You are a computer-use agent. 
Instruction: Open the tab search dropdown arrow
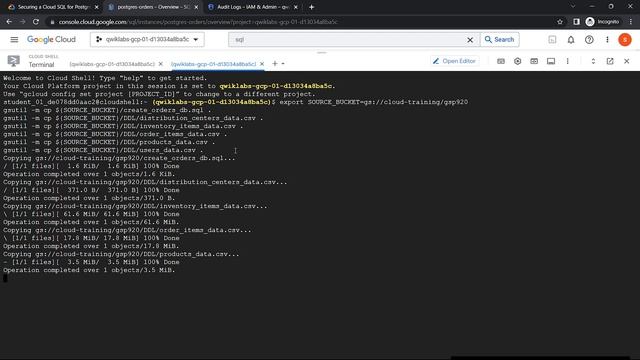pyautogui.click(x=573, y=7)
